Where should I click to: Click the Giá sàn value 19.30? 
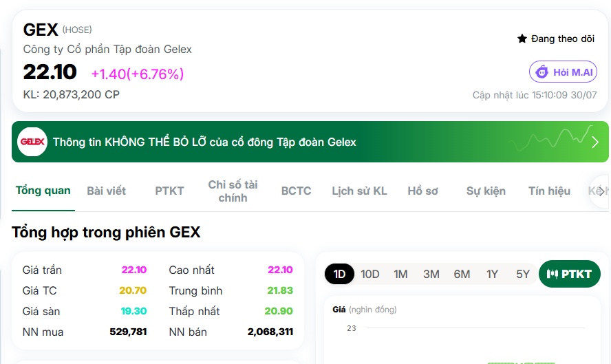coord(133,311)
